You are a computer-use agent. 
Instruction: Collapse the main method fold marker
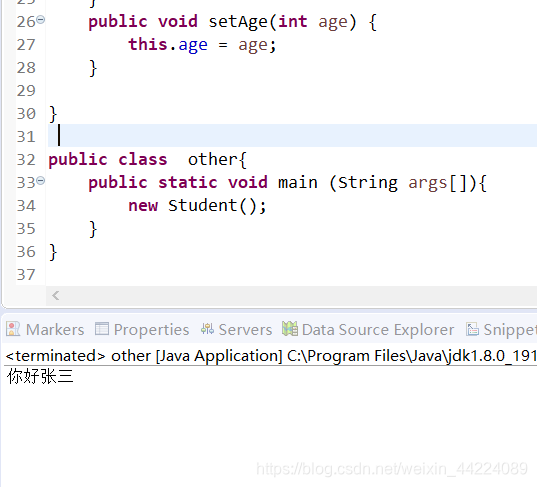[x=40, y=180]
